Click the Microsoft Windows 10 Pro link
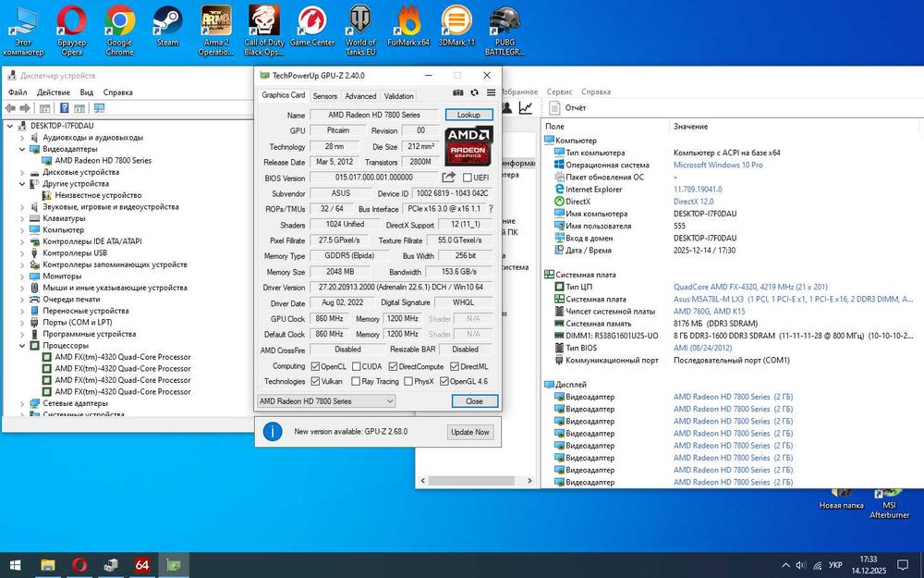This screenshot has height=578, width=924. click(718, 166)
